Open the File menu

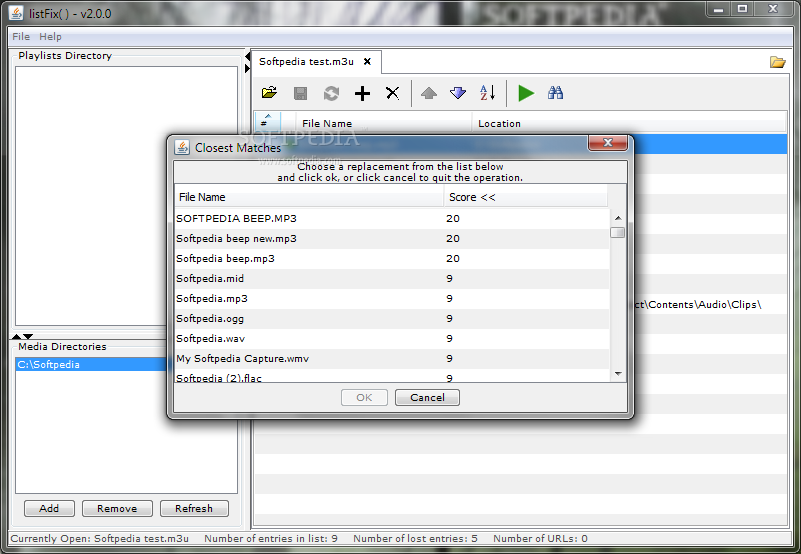coord(21,36)
